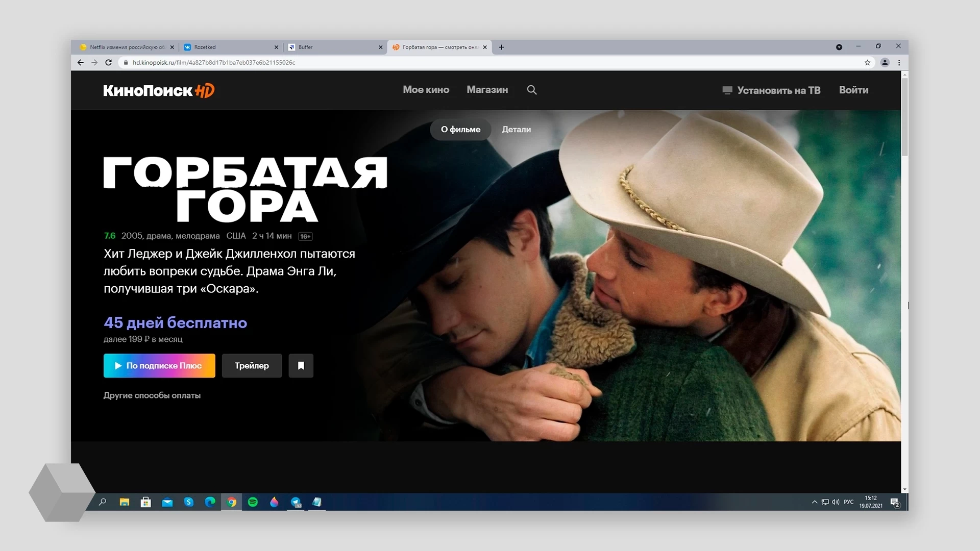Watch the Трейлер

[252, 366]
